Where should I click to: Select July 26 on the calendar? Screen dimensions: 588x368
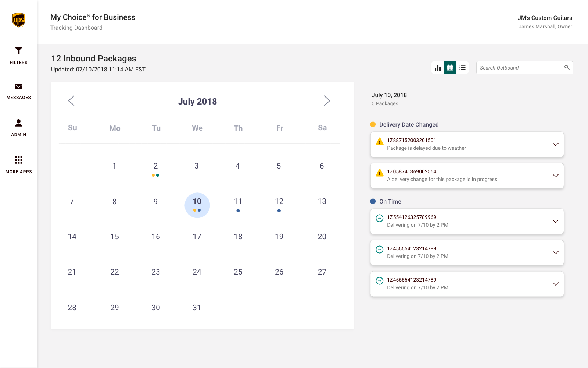[x=279, y=272]
